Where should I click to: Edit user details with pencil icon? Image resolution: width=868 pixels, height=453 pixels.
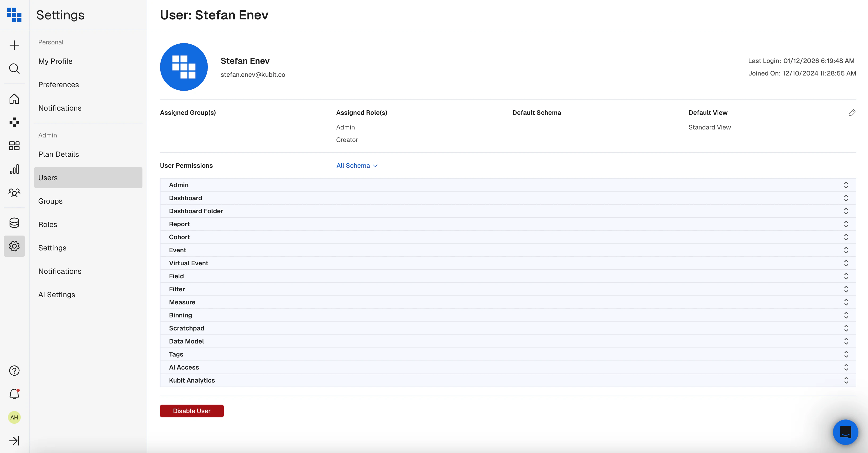pyautogui.click(x=852, y=112)
